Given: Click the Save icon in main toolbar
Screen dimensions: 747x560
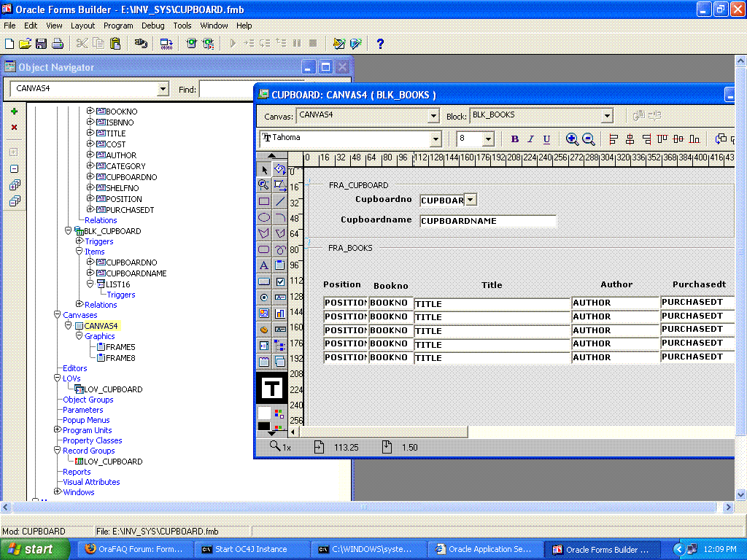Looking at the screenshot, I should click(41, 44).
